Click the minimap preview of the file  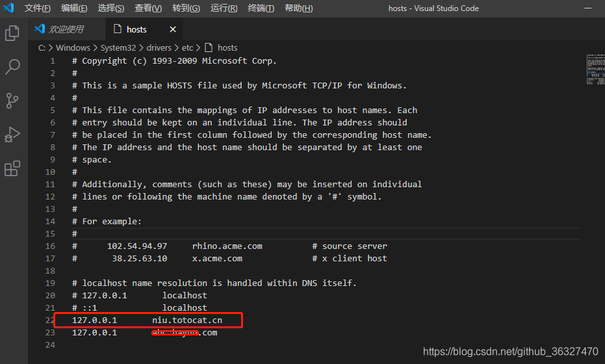tap(595, 70)
